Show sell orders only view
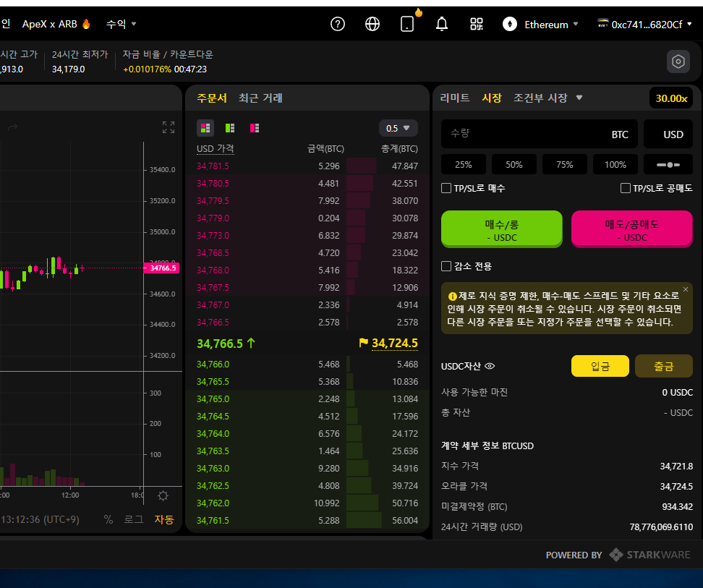 click(255, 128)
